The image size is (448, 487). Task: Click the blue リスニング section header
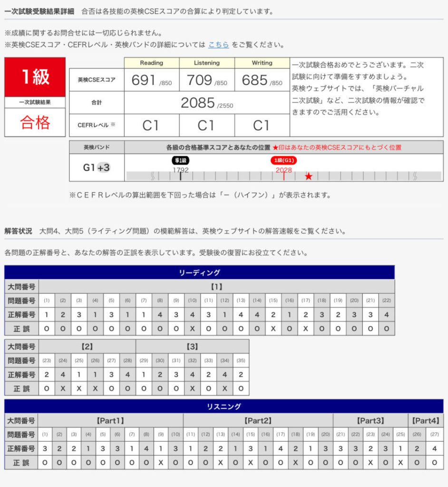pyautogui.click(x=224, y=406)
